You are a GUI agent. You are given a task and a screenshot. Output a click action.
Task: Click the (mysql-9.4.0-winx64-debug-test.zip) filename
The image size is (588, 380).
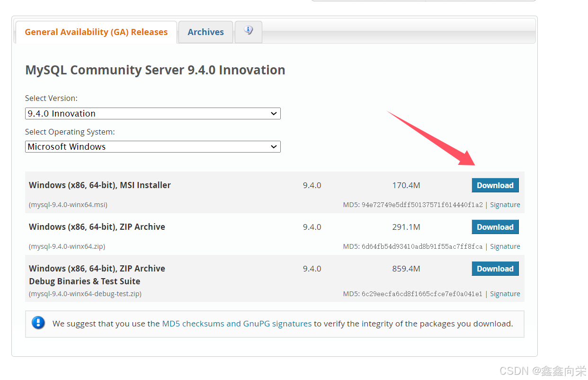point(85,294)
